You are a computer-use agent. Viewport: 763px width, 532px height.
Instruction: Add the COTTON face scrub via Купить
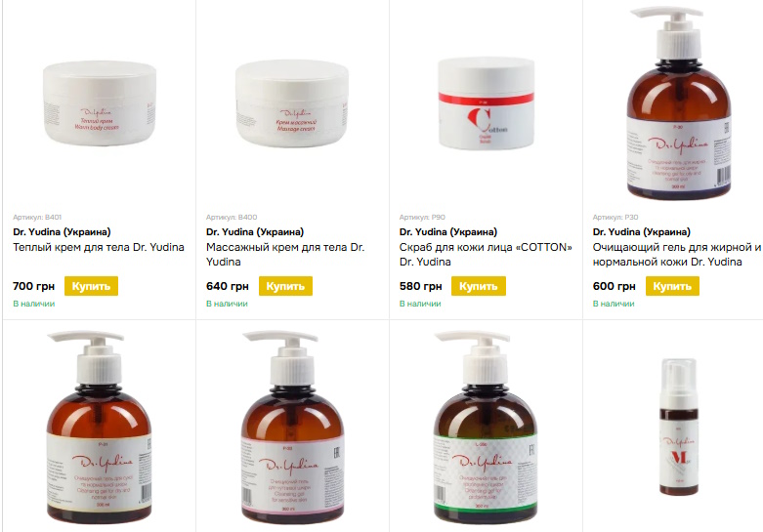coord(479,286)
